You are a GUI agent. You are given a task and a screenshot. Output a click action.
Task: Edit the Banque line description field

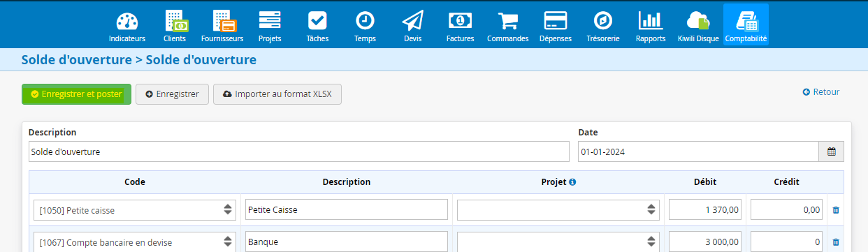(x=347, y=242)
